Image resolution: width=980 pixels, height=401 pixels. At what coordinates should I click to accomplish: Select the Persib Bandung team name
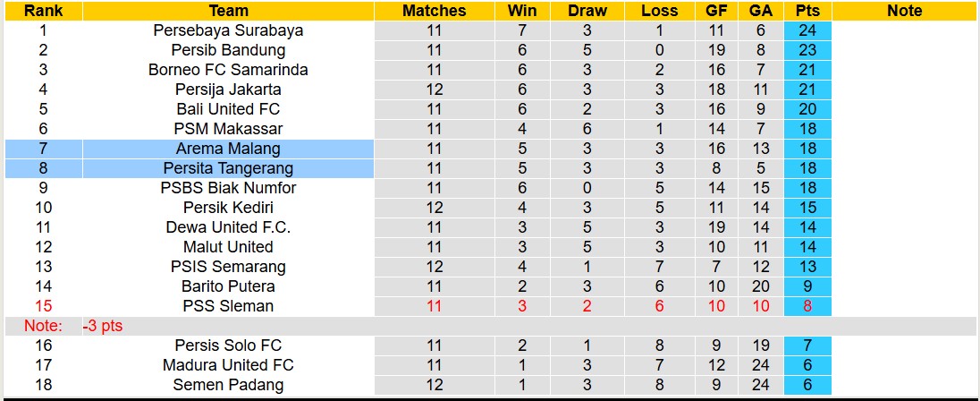(228, 50)
